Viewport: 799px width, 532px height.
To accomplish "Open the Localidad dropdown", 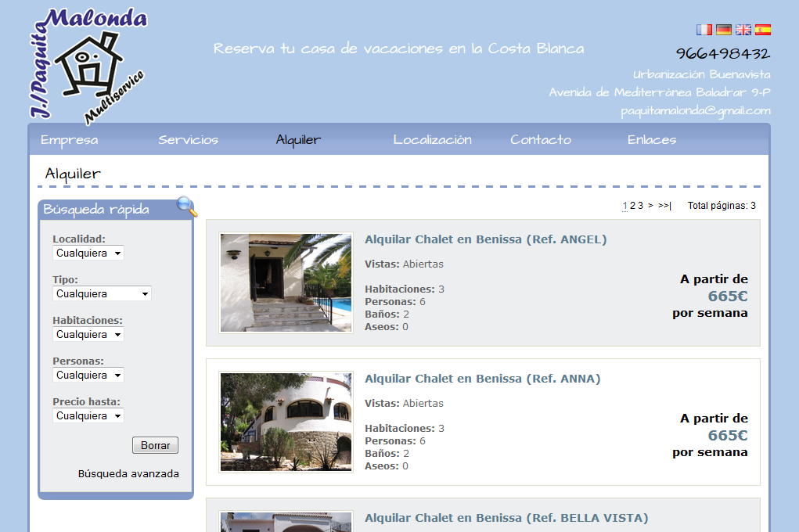I will pos(88,253).
